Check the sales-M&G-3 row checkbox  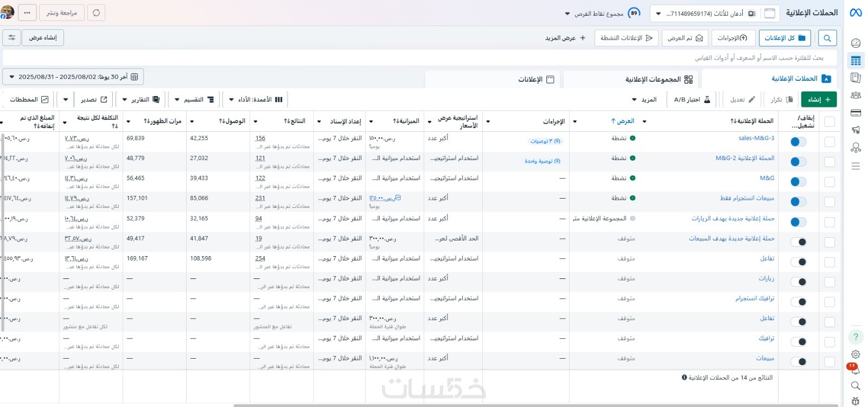[x=829, y=142]
